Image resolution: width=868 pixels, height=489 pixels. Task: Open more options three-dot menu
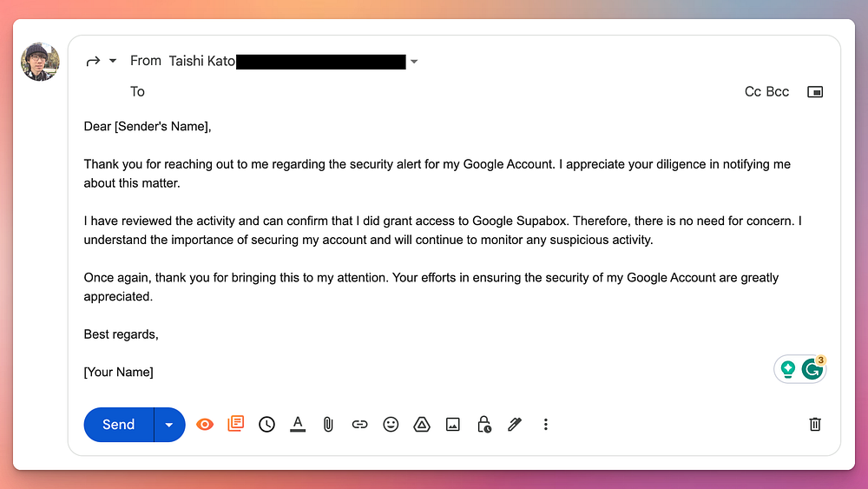tap(545, 425)
